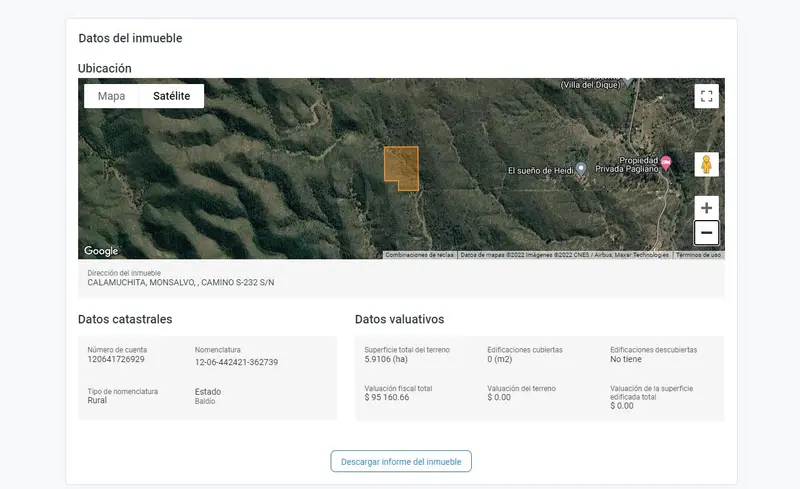800x489 pixels.
Task: Zoom in on the map
Action: [706, 208]
